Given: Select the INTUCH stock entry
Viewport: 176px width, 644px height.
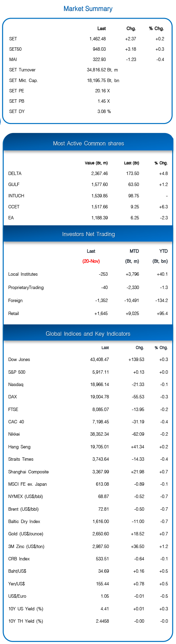Looking at the screenshot, I should pos(88,196).
